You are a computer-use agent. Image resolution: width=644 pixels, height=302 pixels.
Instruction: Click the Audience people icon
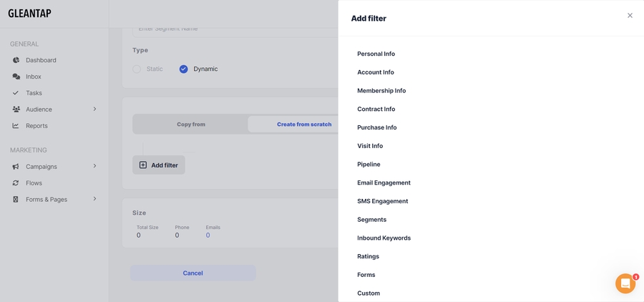(16, 109)
